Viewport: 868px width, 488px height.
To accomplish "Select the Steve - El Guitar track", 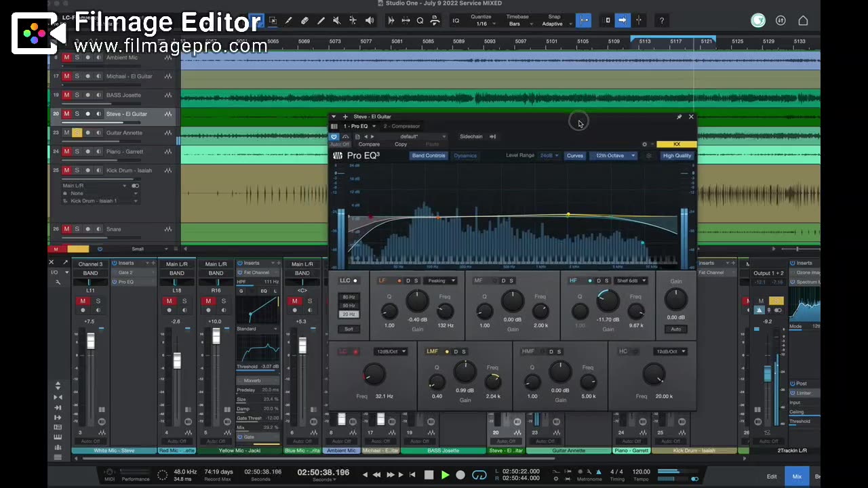I will [x=126, y=114].
